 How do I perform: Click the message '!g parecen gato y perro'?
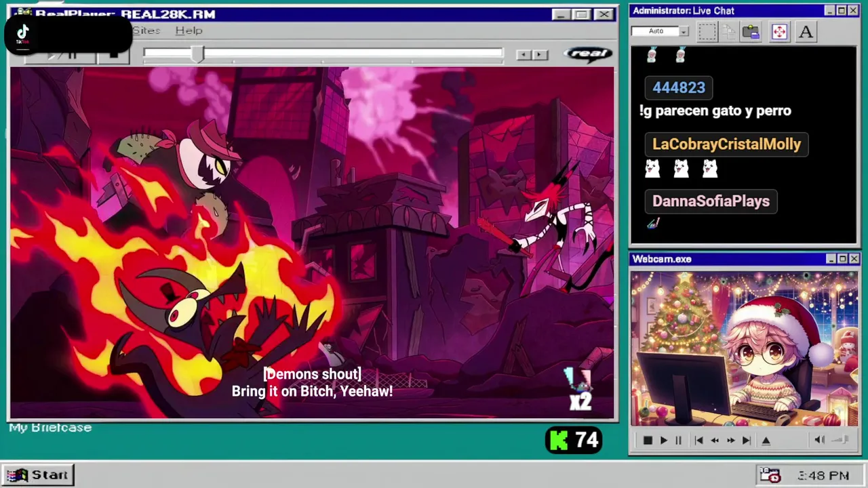click(715, 110)
